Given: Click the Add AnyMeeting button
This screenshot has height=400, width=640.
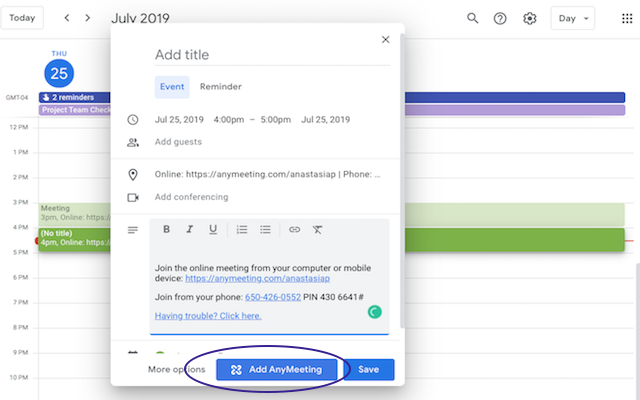Looking at the screenshot, I should pos(277,369).
